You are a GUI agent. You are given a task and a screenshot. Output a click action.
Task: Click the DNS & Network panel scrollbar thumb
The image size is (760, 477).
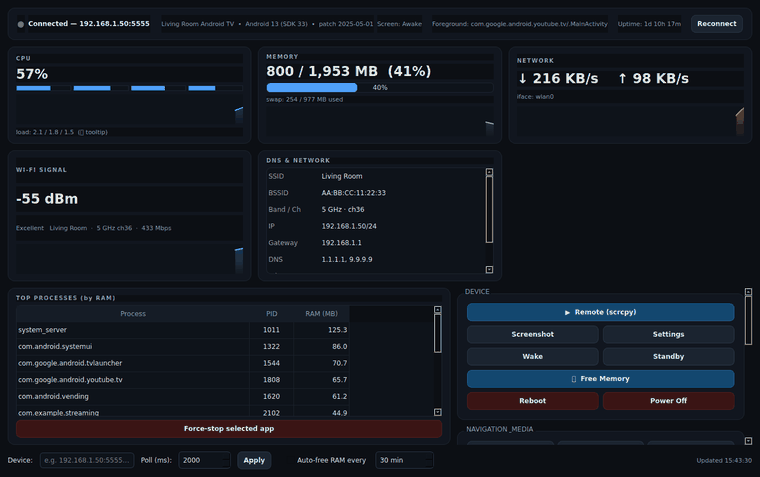489,209
